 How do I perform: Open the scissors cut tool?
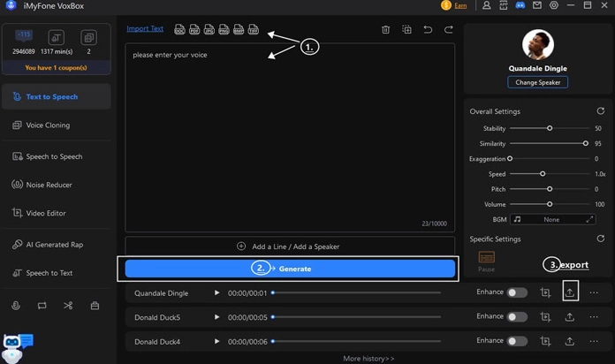point(68,306)
